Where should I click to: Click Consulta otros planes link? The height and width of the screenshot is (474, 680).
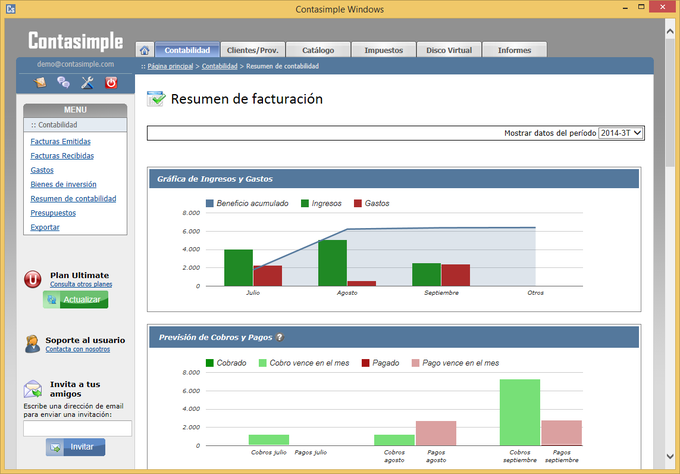point(81,284)
